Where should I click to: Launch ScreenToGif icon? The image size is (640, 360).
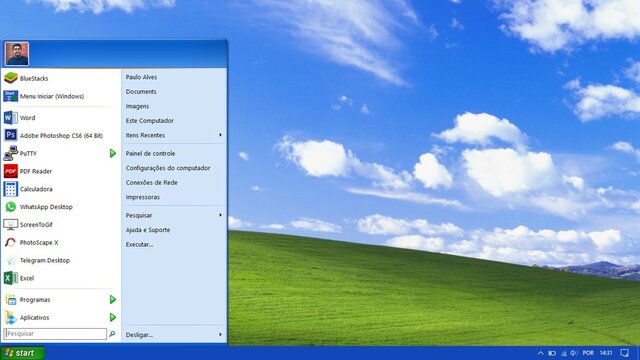[11, 224]
